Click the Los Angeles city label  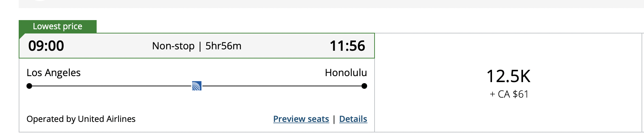click(54, 73)
